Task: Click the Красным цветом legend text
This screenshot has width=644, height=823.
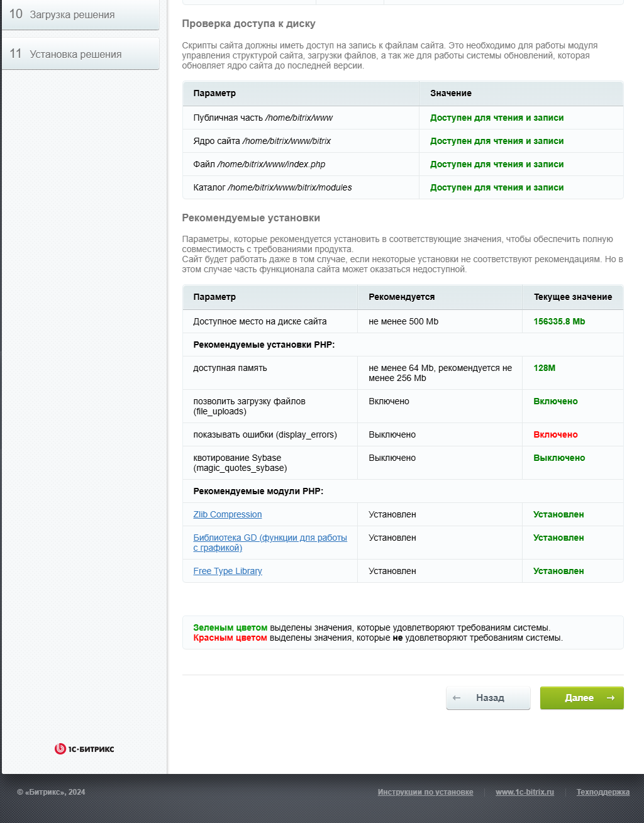Action: coord(230,638)
